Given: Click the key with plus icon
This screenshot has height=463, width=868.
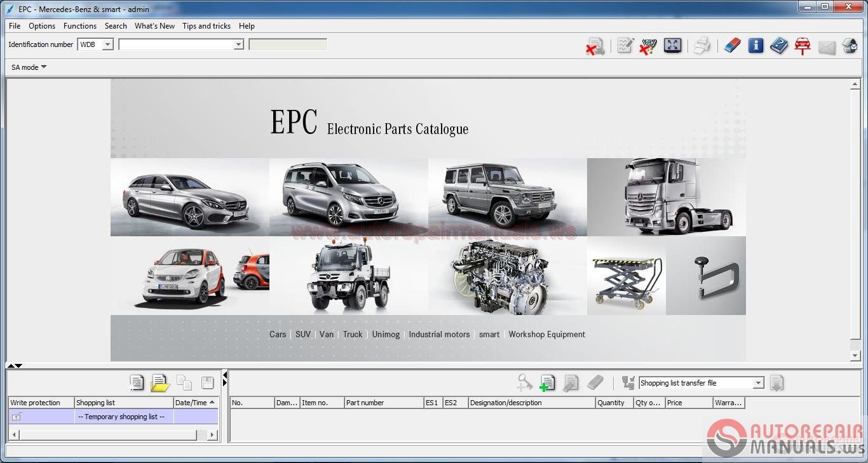Looking at the screenshot, I should coord(524,382).
